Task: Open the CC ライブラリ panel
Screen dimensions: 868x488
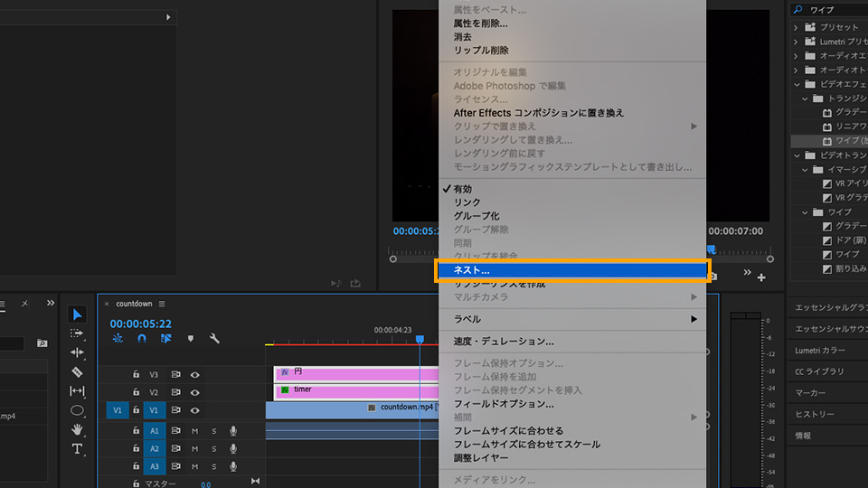Action: (x=819, y=371)
